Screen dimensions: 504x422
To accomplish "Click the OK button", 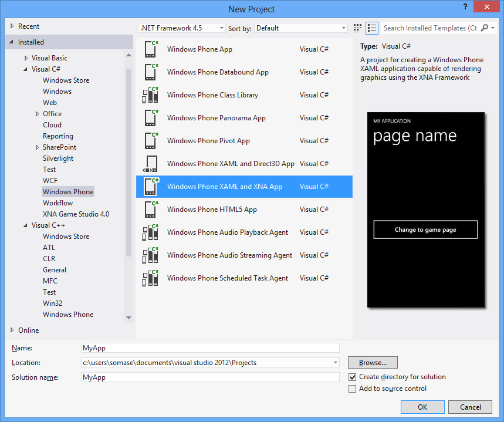I will pos(422,407).
